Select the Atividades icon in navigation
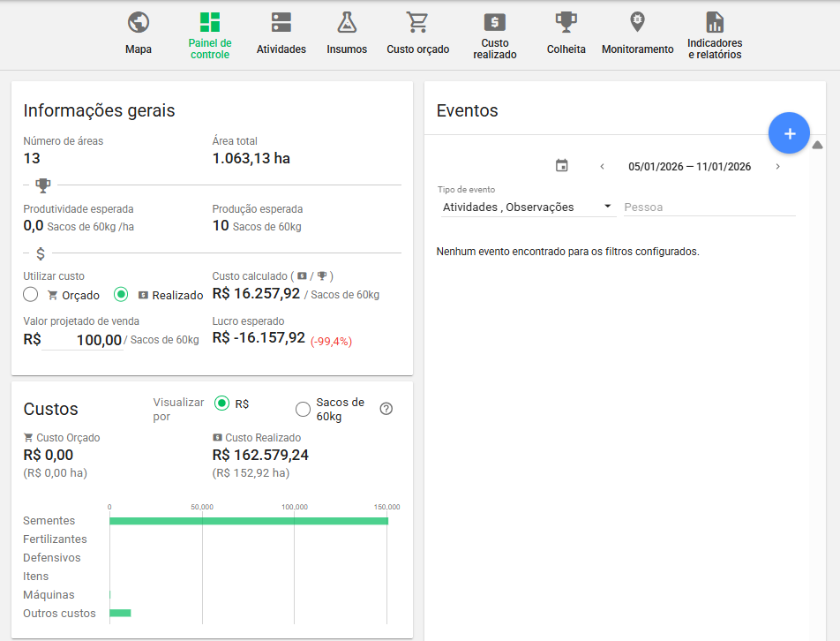Screen dimensions: 840x641 (281, 23)
